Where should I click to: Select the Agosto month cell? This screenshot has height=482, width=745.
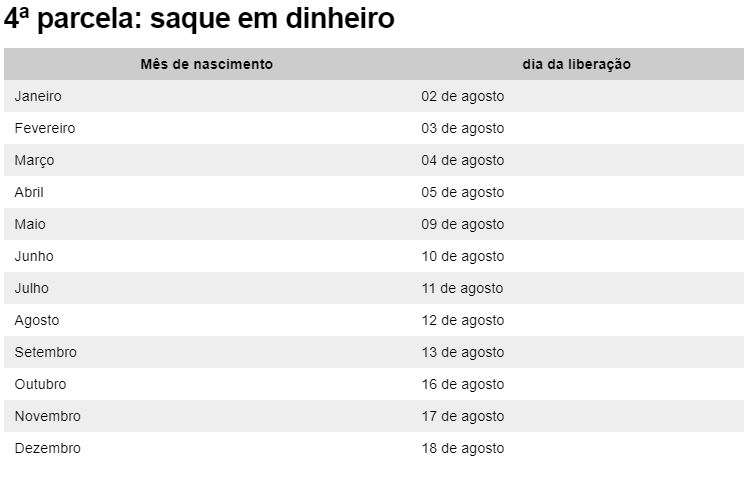[x=37, y=320]
